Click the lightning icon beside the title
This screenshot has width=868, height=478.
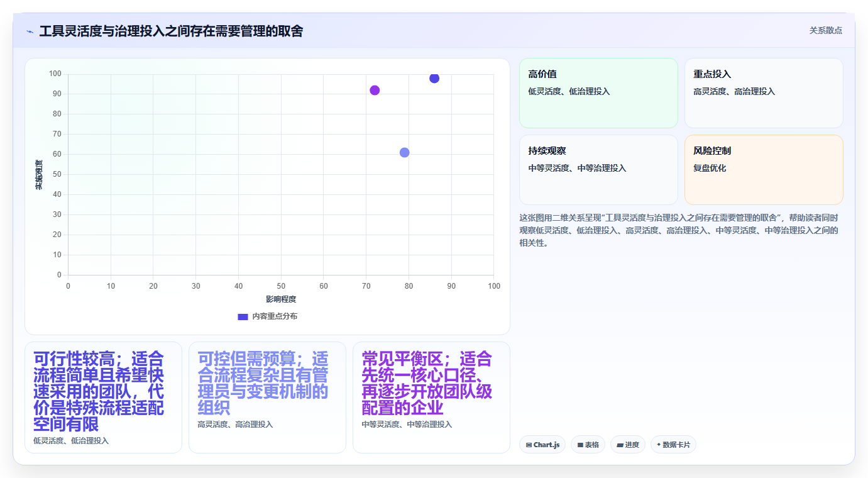click(30, 31)
